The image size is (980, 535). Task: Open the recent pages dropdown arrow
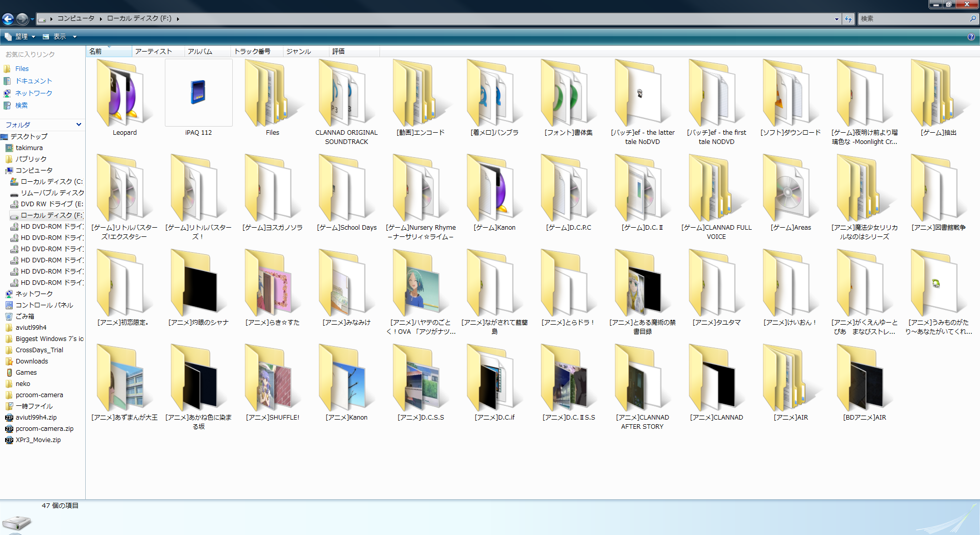(32, 19)
